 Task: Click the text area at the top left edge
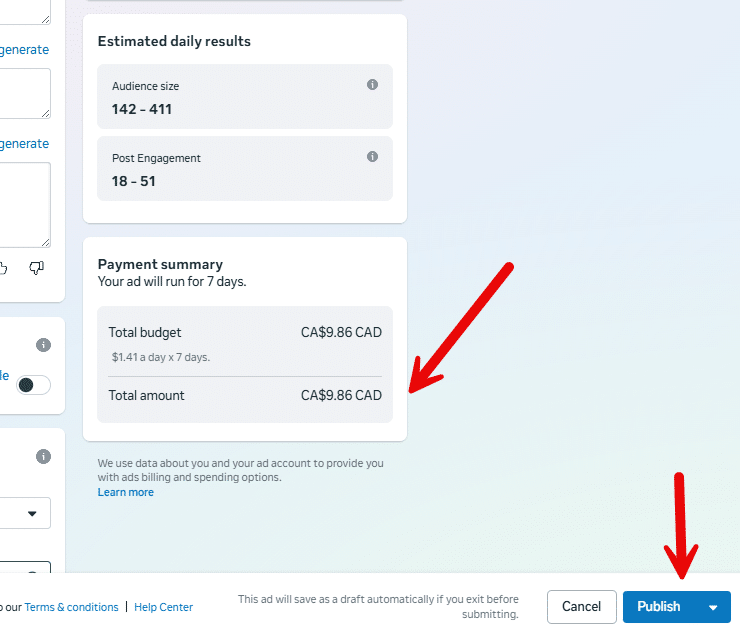[24, 10]
